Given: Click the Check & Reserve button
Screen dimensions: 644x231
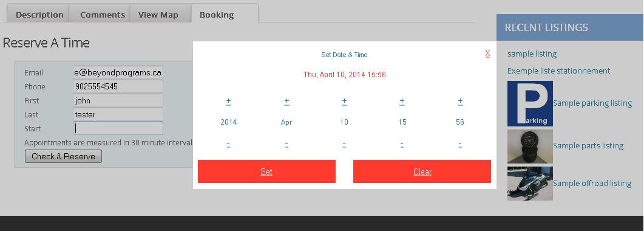Looking at the screenshot, I should pyautogui.click(x=63, y=156).
